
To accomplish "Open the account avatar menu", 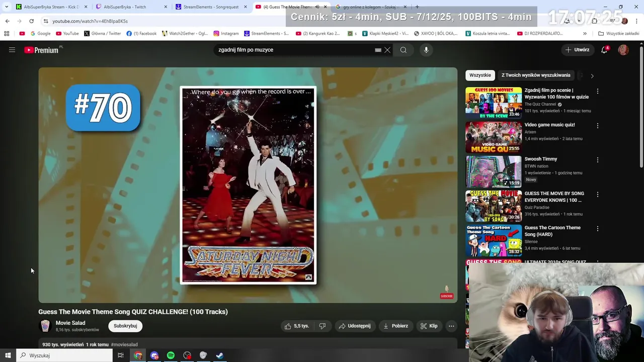I will tap(623, 50).
